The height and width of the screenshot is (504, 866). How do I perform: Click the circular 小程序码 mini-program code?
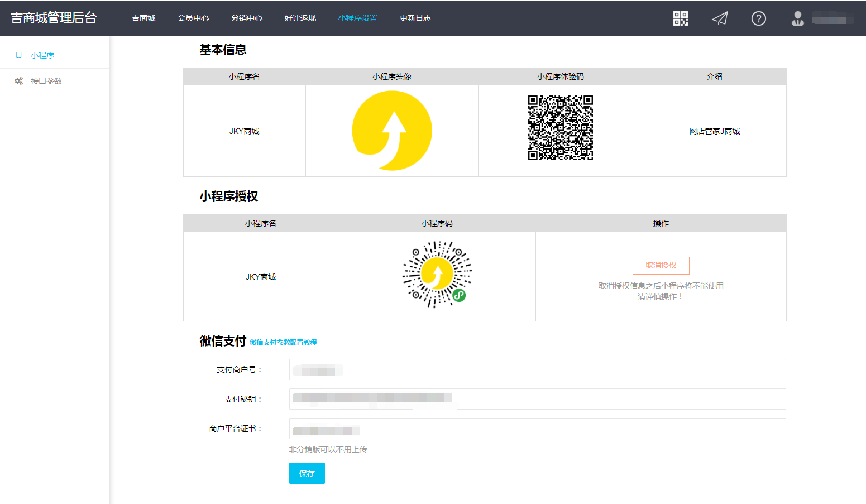pos(437,275)
